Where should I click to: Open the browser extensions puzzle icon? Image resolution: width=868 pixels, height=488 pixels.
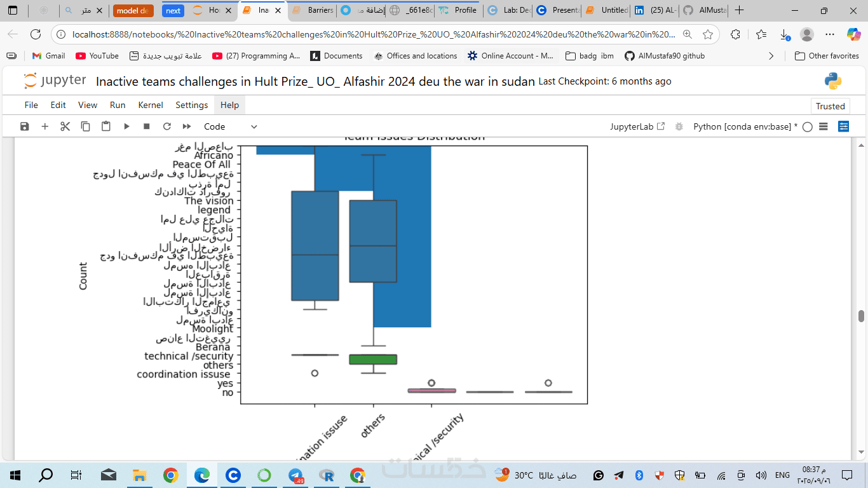[x=735, y=34]
